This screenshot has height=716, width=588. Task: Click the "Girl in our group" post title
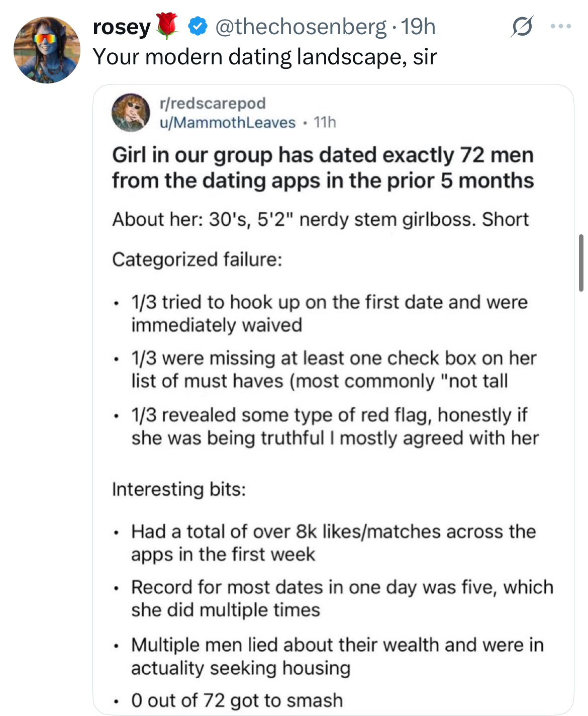pyautogui.click(x=323, y=167)
